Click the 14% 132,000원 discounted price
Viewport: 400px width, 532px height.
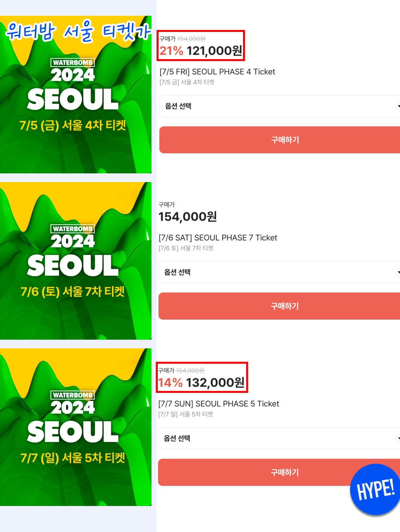click(x=201, y=383)
